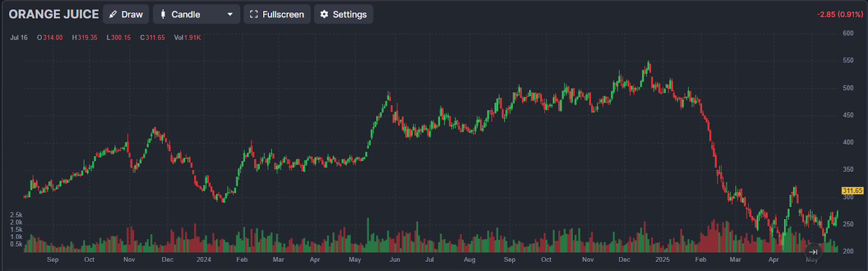
Task: Open chart Settings
Action: pyautogui.click(x=343, y=14)
